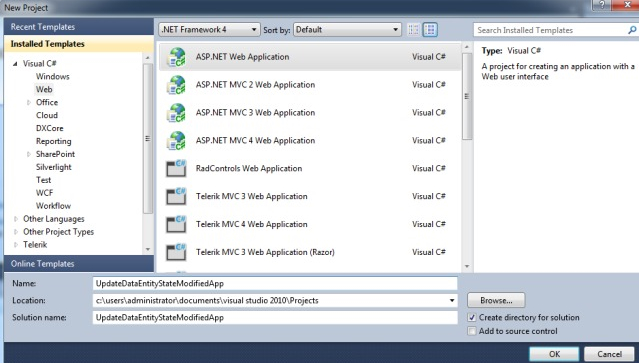Click the Telerik MVC 4 Web Application icon
Viewport: 639px width, 363px height.
176,224
